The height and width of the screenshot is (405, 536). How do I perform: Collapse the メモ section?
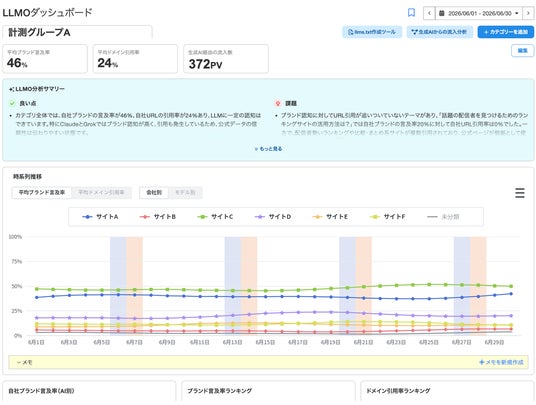coord(24,362)
